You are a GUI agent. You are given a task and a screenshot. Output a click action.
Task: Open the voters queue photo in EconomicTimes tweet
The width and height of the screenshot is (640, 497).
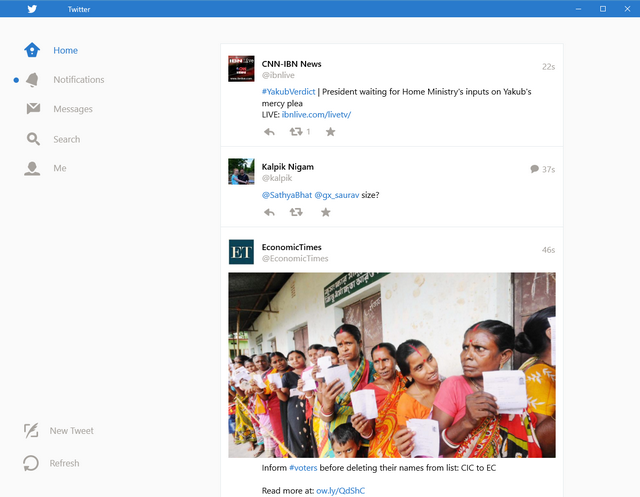tap(392, 365)
